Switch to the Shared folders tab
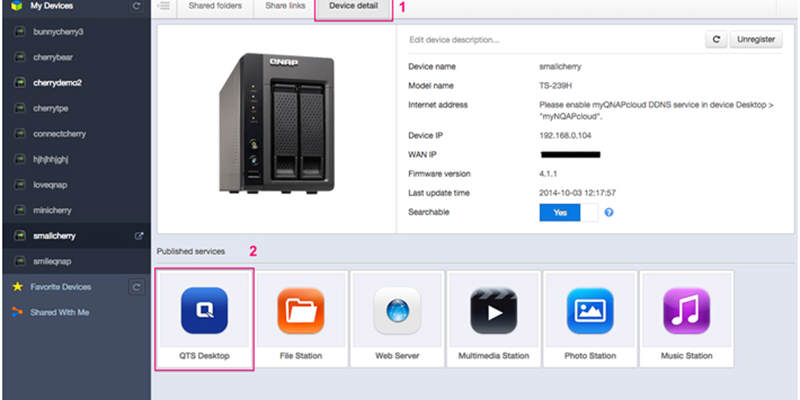Screen dimensions: 800x400 tap(215, 6)
